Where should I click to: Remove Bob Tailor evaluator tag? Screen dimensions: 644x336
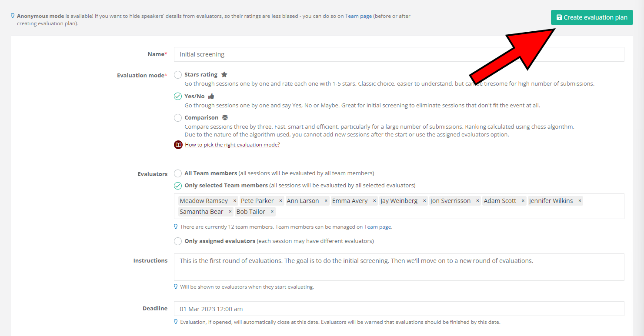[272, 212]
